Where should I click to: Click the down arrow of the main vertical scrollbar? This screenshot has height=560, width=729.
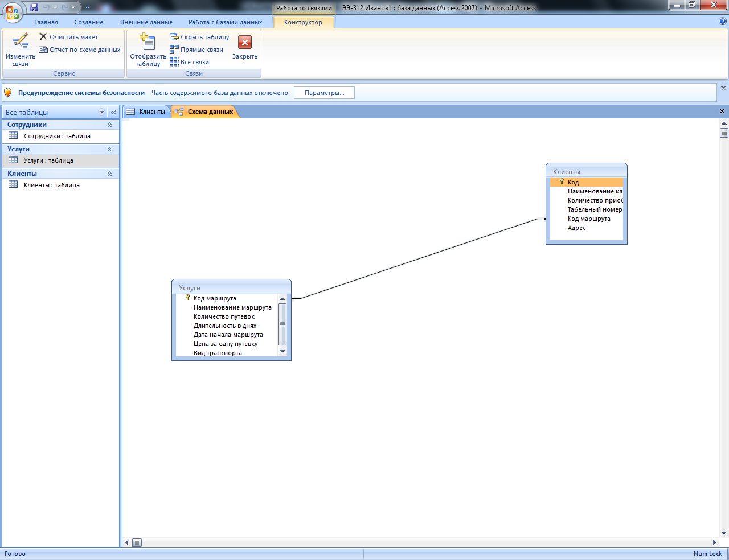724,533
